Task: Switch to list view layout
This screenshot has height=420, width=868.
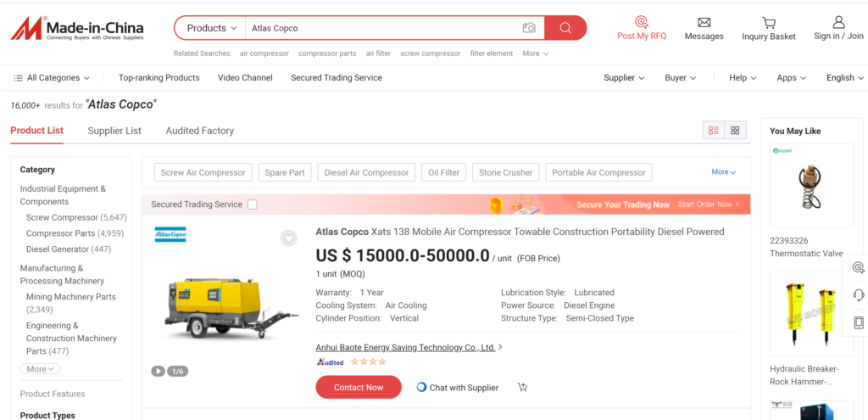Action: coord(714,131)
